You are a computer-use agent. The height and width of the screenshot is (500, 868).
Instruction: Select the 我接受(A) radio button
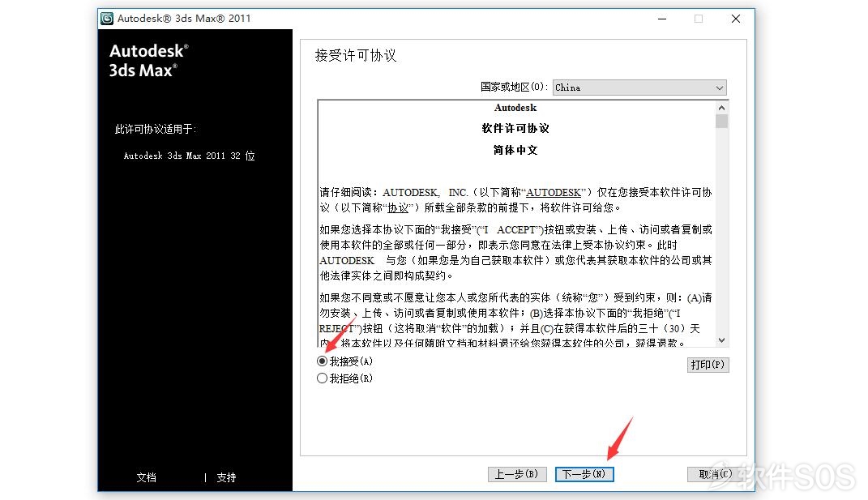click(323, 361)
